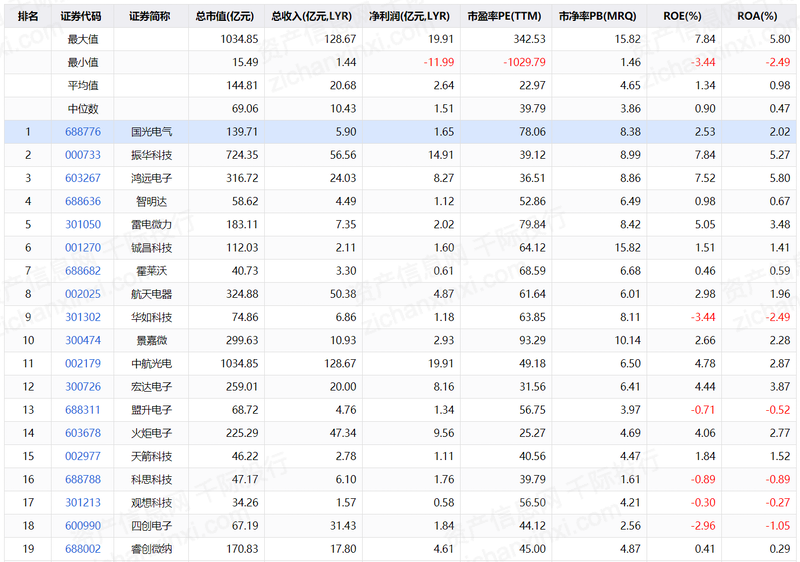Sort by 总收入(亿元,LYR) column header
Image resolution: width=800 pixels, height=562 pixels.
(x=311, y=16)
